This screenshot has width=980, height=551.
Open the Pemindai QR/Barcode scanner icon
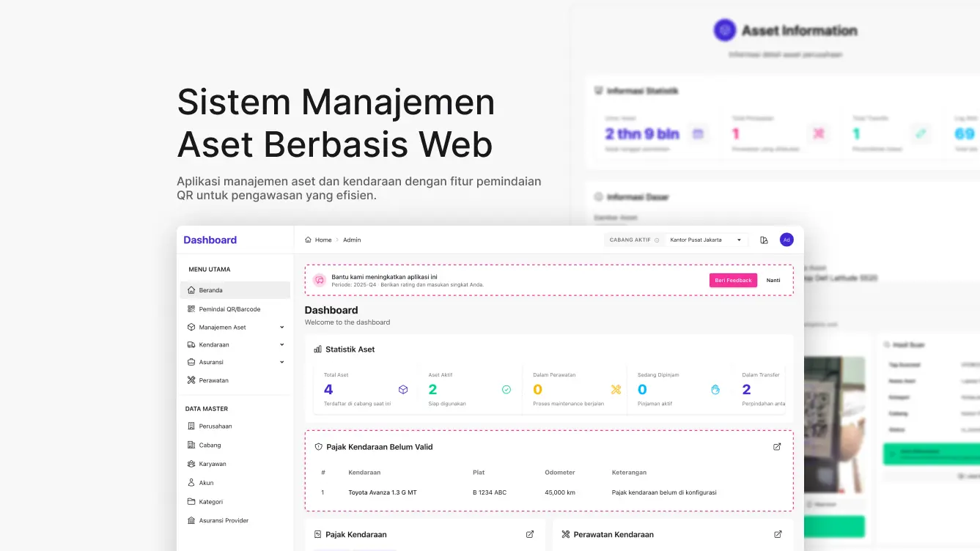pos(191,309)
